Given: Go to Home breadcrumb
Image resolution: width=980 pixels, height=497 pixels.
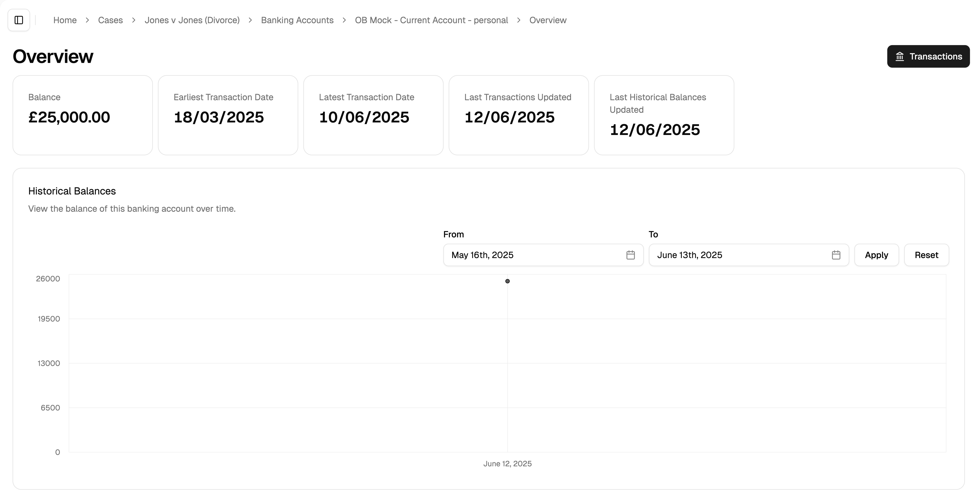Looking at the screenshot, I should (65, 20).
